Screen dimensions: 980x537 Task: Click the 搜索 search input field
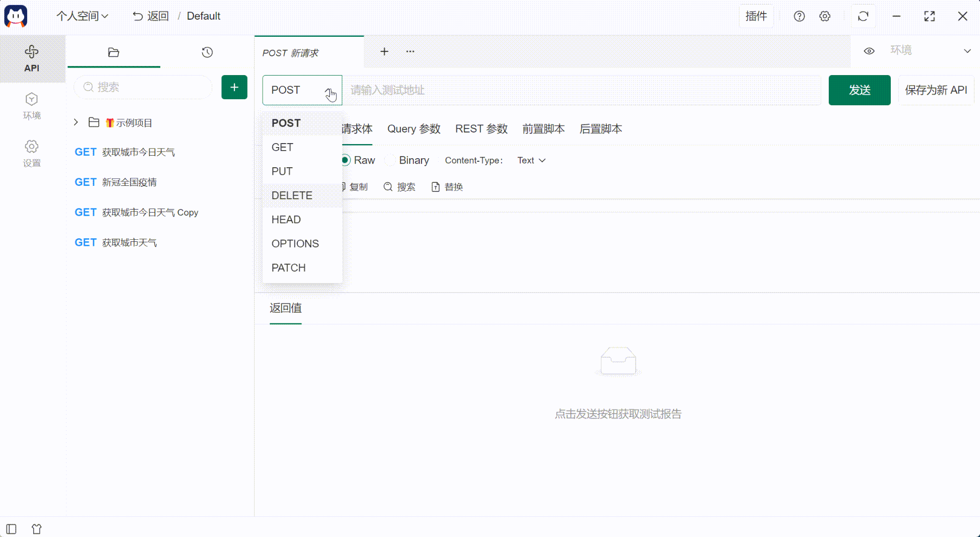coord(143,87)
